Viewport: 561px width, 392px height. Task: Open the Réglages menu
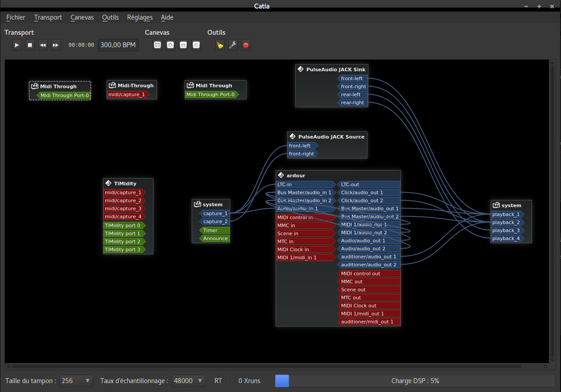[140, 17]
